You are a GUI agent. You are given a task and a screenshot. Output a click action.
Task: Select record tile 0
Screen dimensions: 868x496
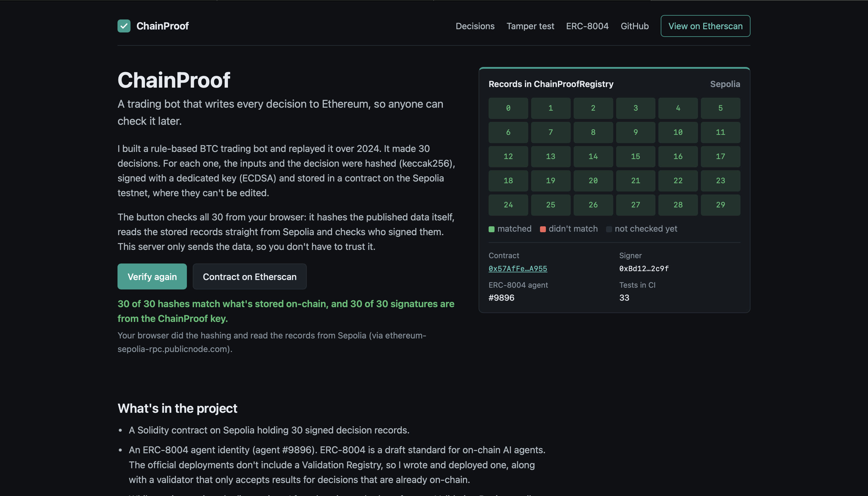[x=508, y=108]
